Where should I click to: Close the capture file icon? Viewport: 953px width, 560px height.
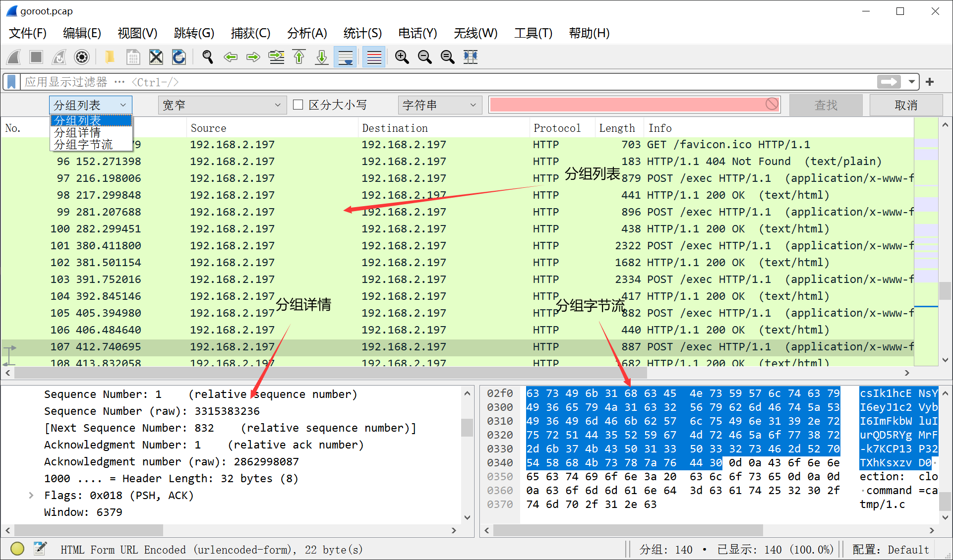(156, 57)
